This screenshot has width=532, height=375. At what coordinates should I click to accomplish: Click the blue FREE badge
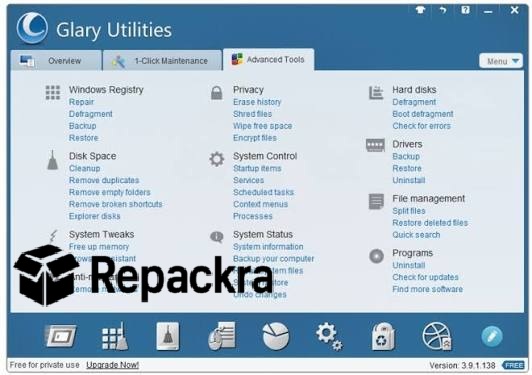coord(513,365)
